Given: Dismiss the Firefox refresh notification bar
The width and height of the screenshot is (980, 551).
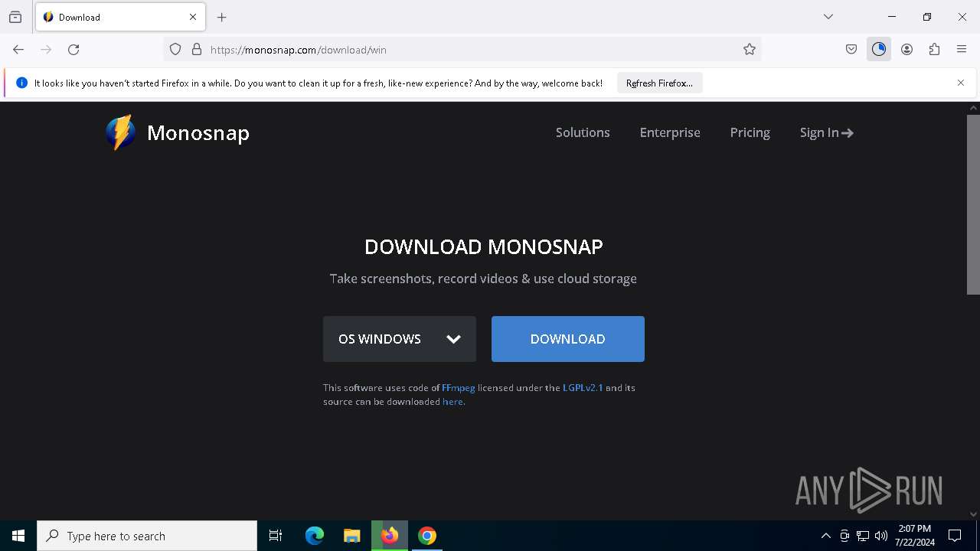Looking at the screenshot, I should pos(961,83).
